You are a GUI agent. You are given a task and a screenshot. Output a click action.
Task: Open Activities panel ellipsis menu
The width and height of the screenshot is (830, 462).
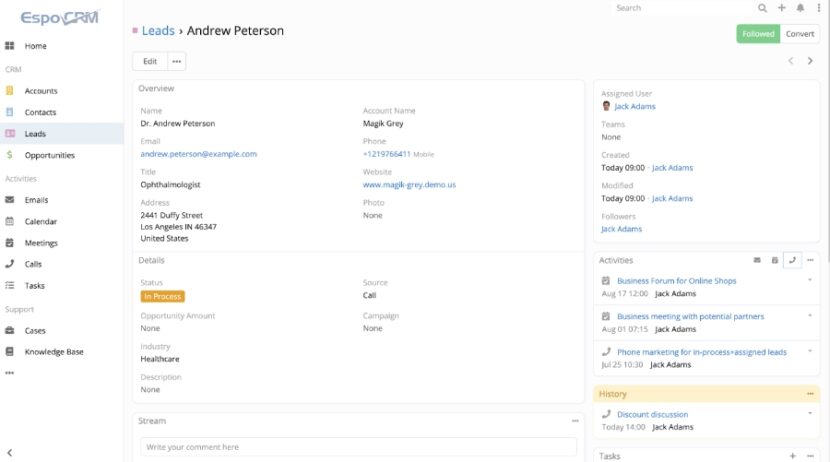(810, 260)
